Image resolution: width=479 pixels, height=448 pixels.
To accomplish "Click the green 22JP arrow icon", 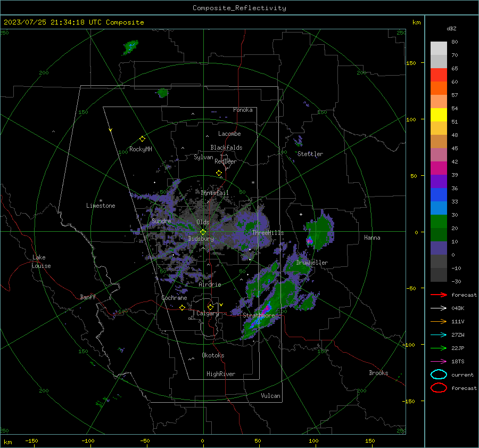I will click(x=439, y=348).
